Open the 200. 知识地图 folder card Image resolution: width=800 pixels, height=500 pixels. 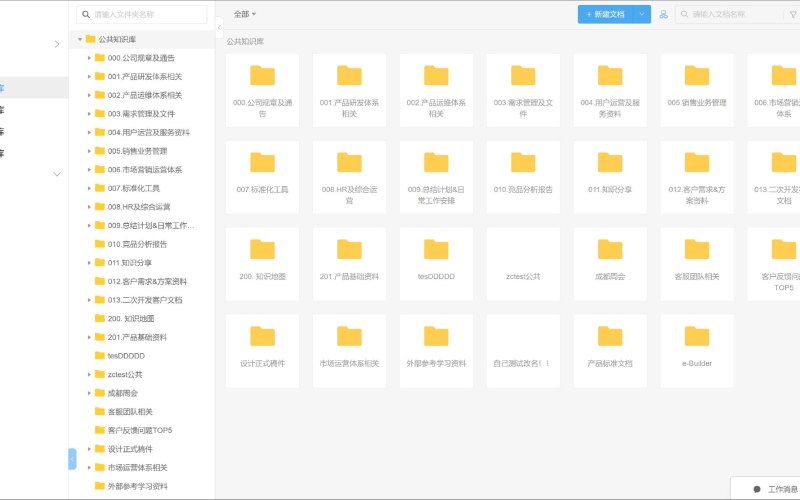click(262, 264)
